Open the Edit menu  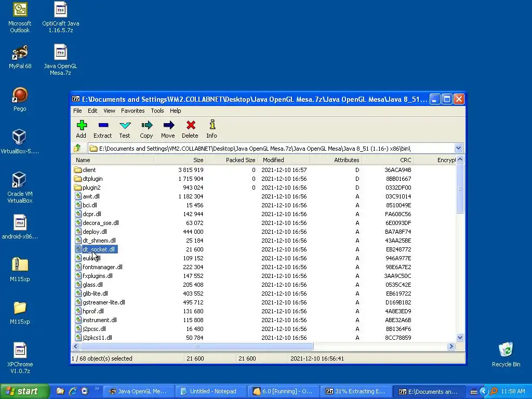pos(92,111)
